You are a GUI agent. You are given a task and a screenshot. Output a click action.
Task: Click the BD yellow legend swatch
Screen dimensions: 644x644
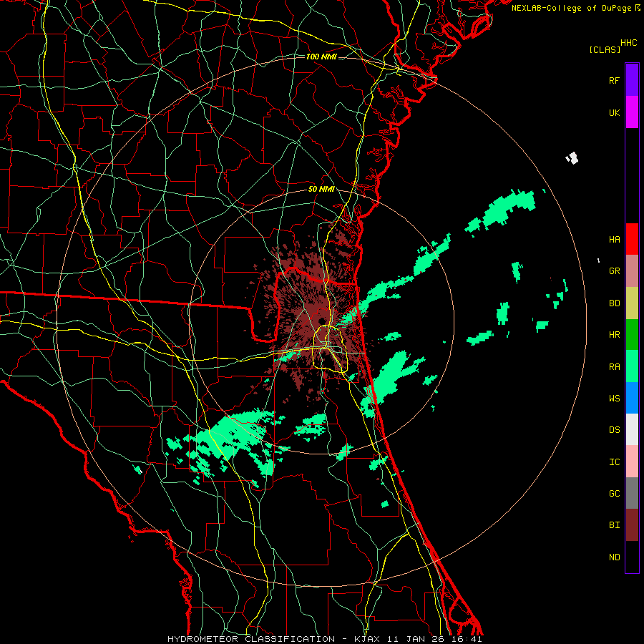[632, 303]
